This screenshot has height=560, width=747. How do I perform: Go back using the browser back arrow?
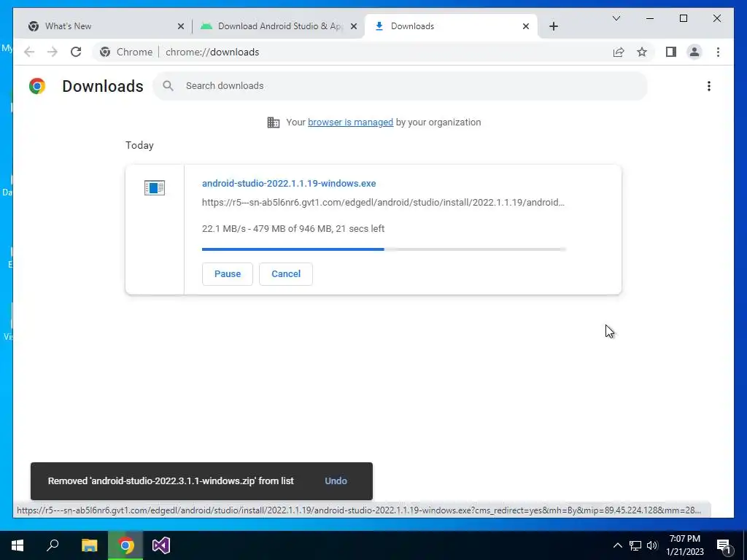coord(29,52)
